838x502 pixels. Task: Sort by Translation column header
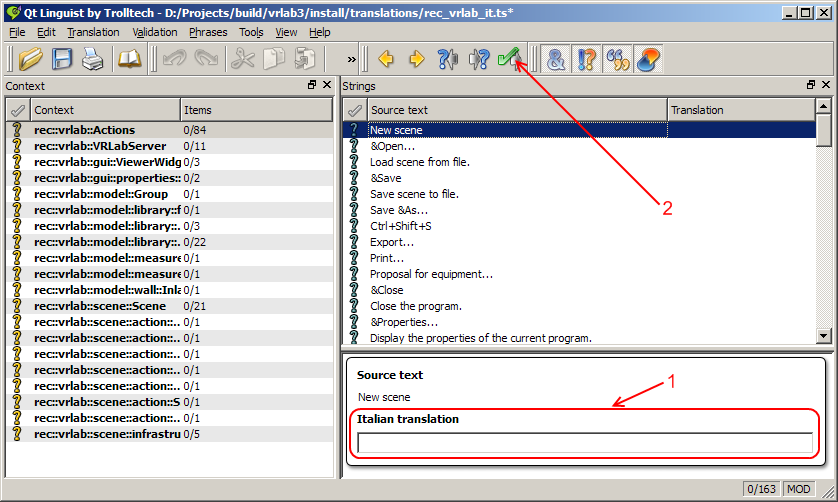(741, 110)
